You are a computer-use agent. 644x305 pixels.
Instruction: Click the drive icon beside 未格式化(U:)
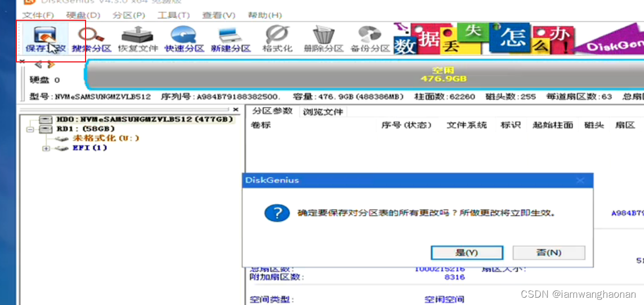(61, 139)
